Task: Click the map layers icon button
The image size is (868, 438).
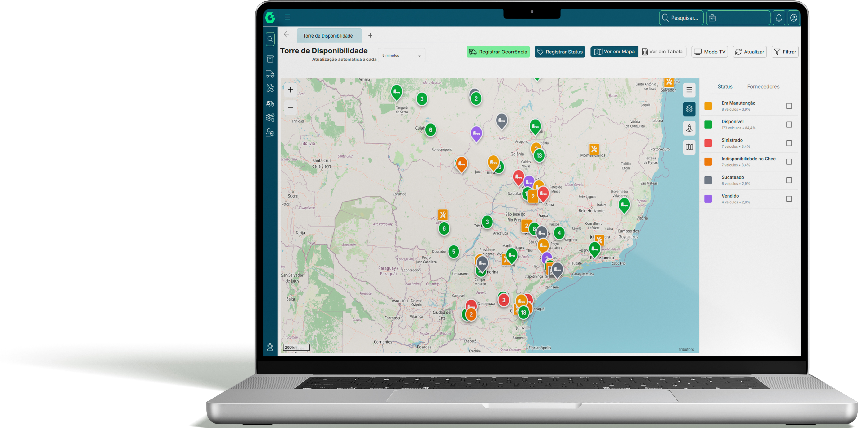Action: click(689, 109)
